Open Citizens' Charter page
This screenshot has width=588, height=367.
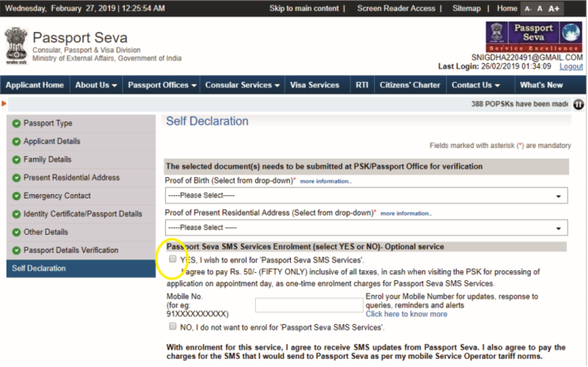tap(410, 85)
